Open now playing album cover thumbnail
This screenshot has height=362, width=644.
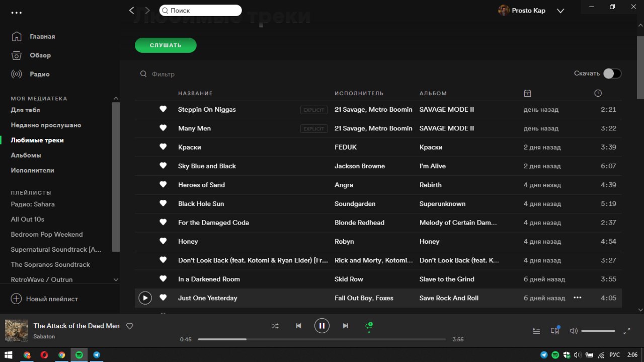coord(17,331)
